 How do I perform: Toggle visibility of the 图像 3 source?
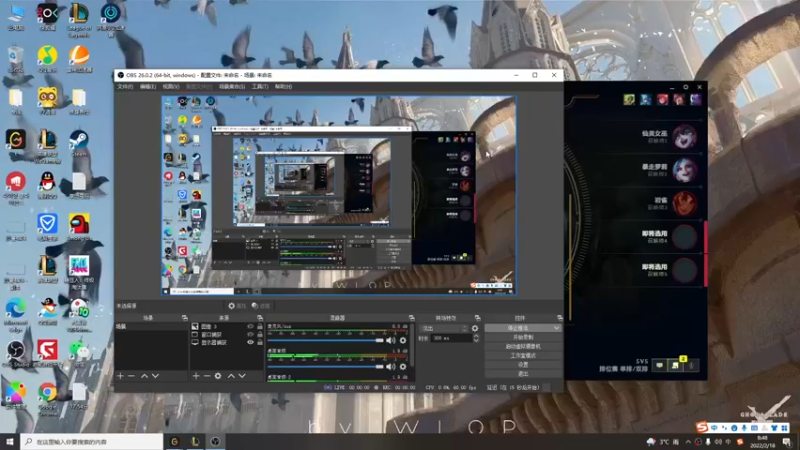tap(250, 327)
